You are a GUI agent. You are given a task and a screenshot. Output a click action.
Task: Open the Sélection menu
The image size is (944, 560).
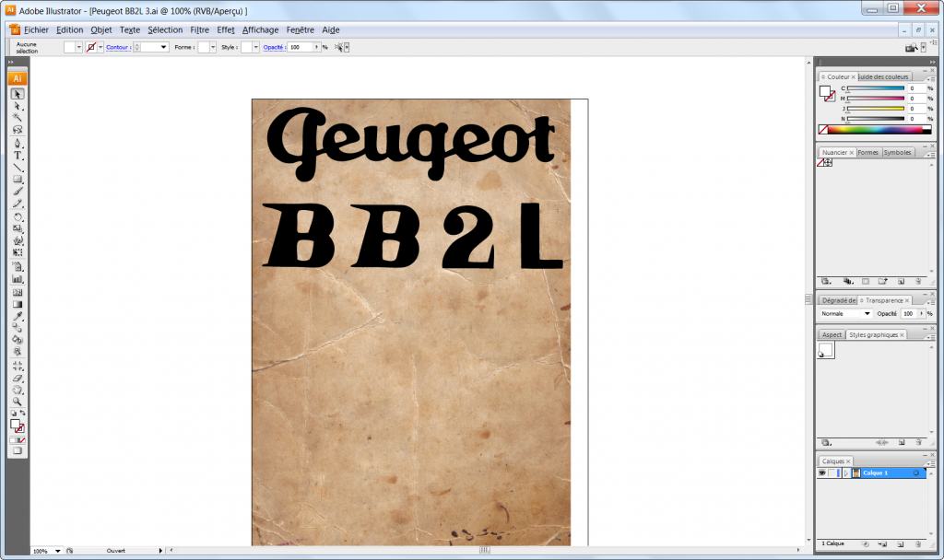[165, 29]
